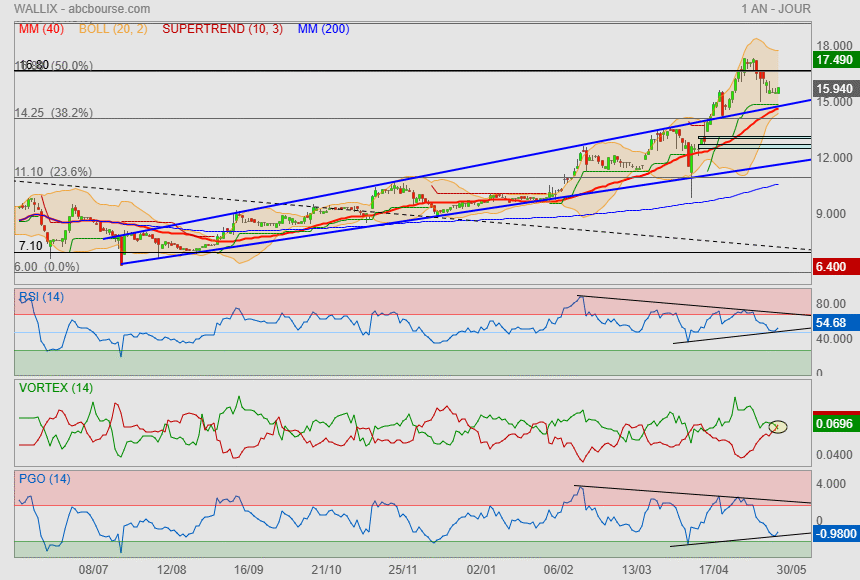Click the 40.000 RSI axis label

click(x=834, y=339)
